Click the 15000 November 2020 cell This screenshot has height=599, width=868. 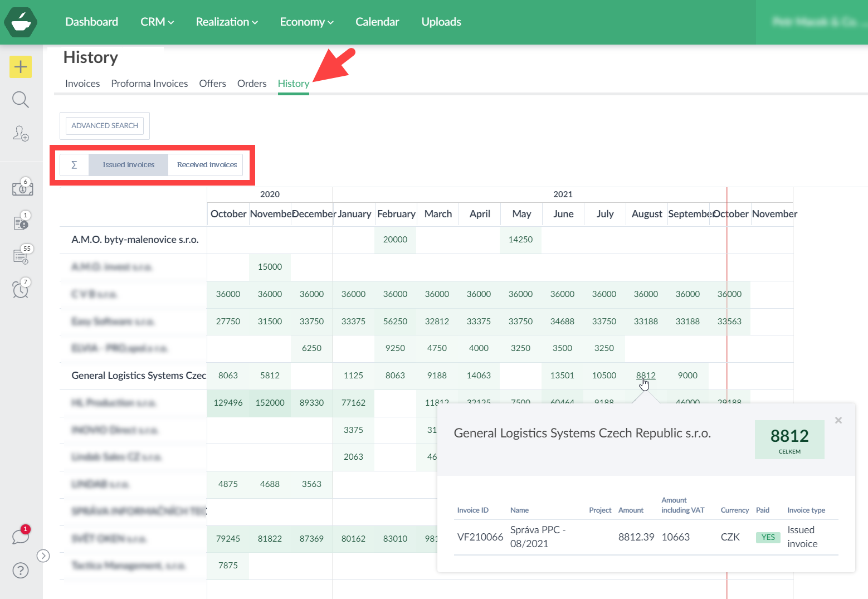click(x=270, y=267)
